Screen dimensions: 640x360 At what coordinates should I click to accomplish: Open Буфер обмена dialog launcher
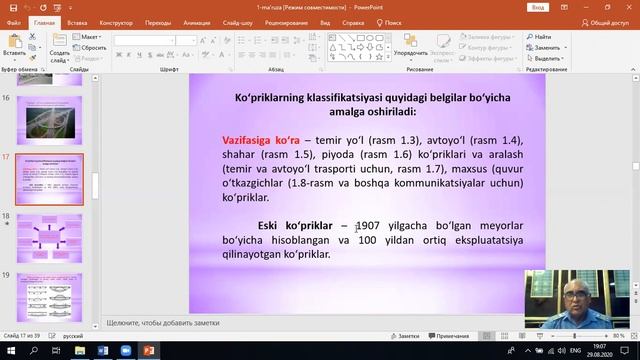[43, 69]
